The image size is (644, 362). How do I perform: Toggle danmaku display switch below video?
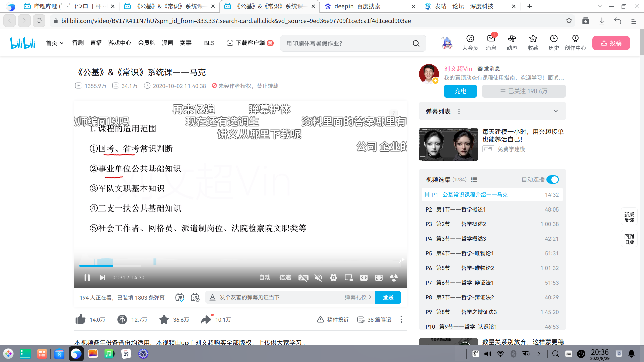[x=180, y=297]
